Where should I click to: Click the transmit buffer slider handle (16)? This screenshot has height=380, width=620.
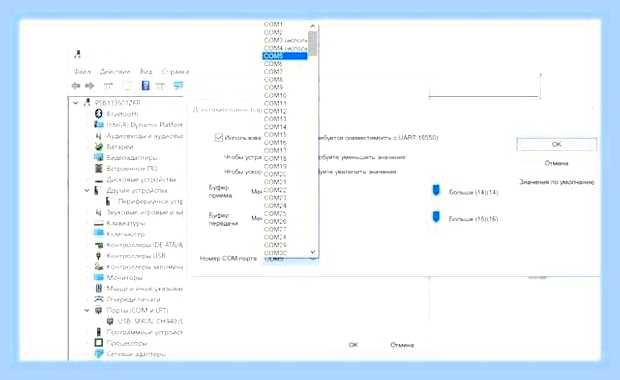tap(436, 217)
